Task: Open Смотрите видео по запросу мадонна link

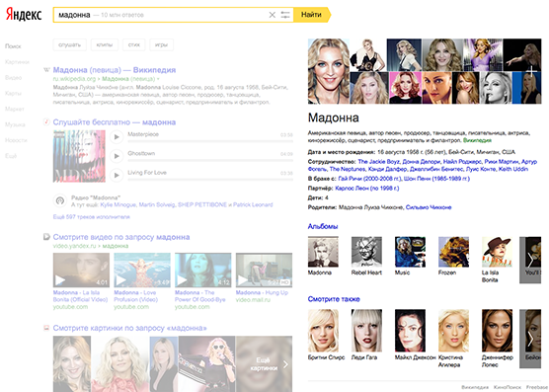Action: point(121,237)
